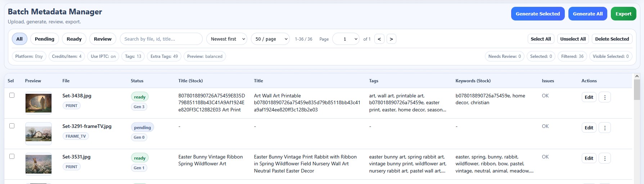644x184 pixels.
Task: Click the vertical scrollbar thumb
Action: click(x=637, y=90)
